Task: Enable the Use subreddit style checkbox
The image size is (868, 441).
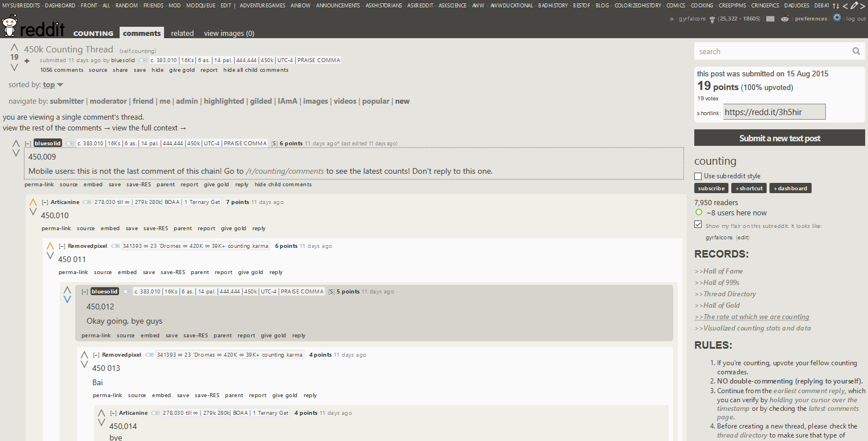Action: (x=698, y=176)
